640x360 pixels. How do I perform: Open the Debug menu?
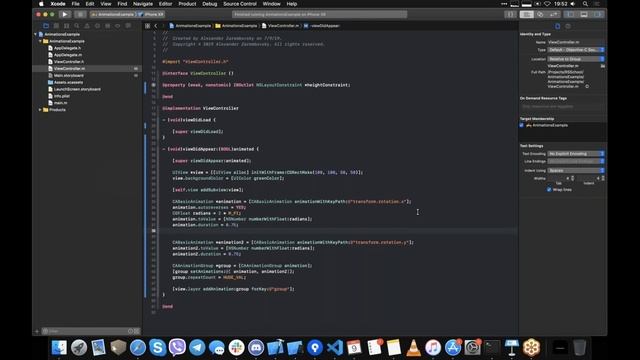tap(210, 4)
